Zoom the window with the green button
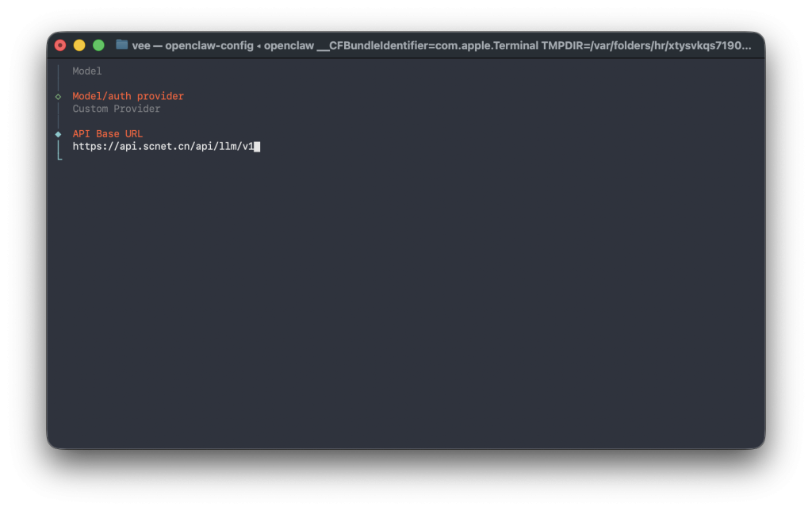Image resolution: width=812 pixels, height=511 pixels. tap(98, 45)
